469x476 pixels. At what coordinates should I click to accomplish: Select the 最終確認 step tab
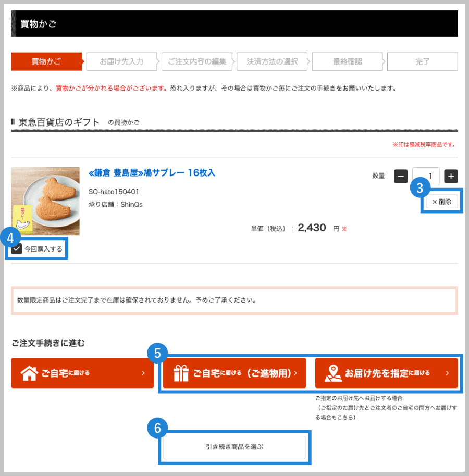(x=347, y=61)
